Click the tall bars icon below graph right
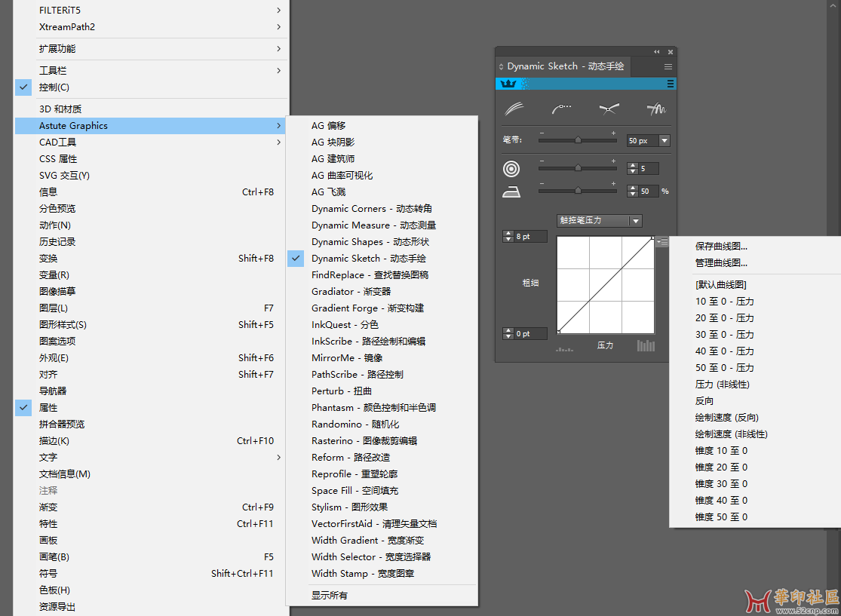Image resolution: width=841 pixels, height=616 pixels. coord(646,346)
